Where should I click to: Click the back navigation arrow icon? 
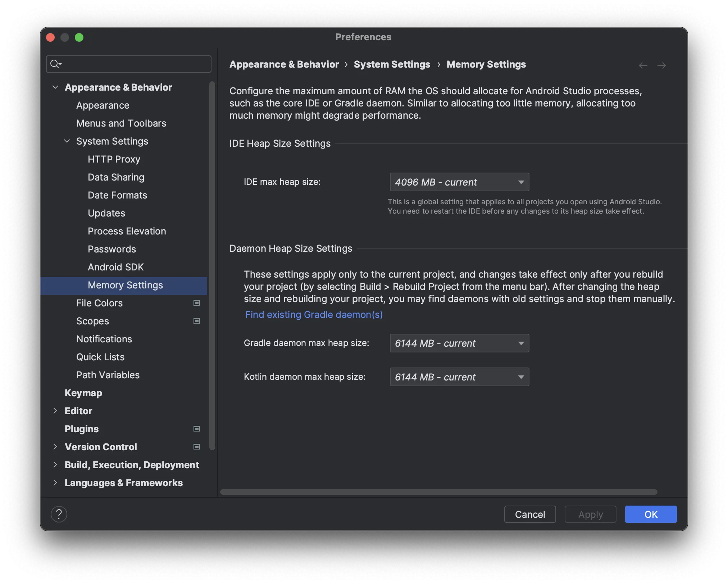[643, 65]
